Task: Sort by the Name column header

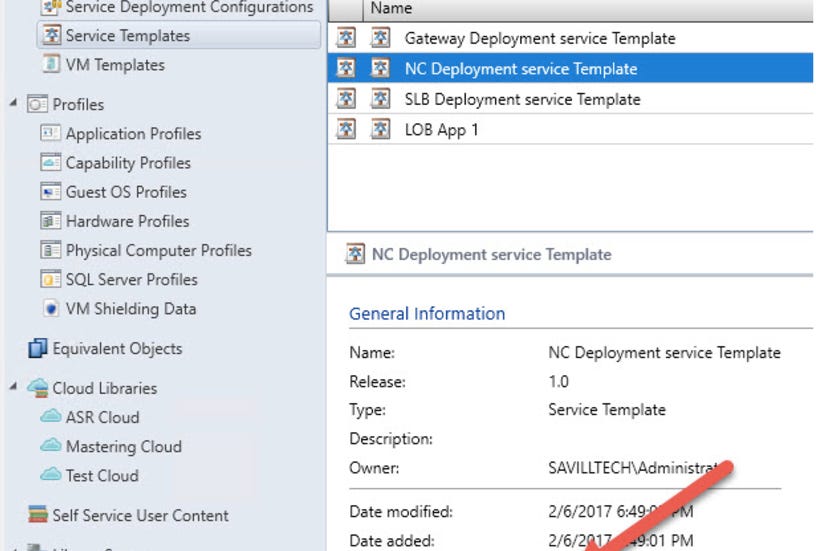Action: 588,8
